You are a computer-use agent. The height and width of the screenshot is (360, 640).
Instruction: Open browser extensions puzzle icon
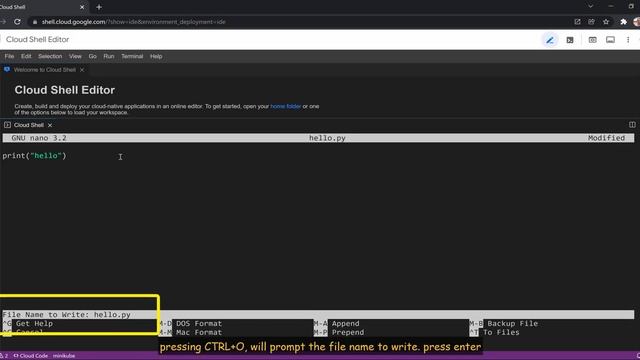pos(623,22)
